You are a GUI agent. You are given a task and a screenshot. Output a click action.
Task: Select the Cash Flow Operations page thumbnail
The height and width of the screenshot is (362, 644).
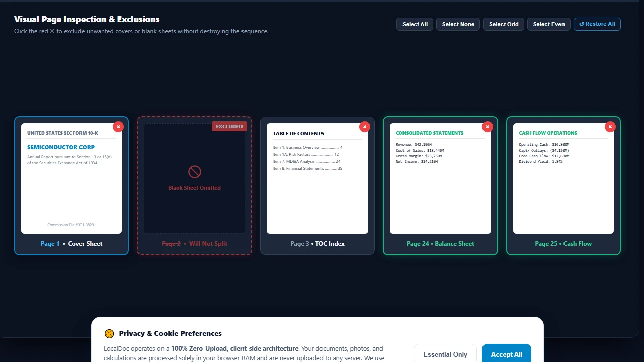click(563, 178)
